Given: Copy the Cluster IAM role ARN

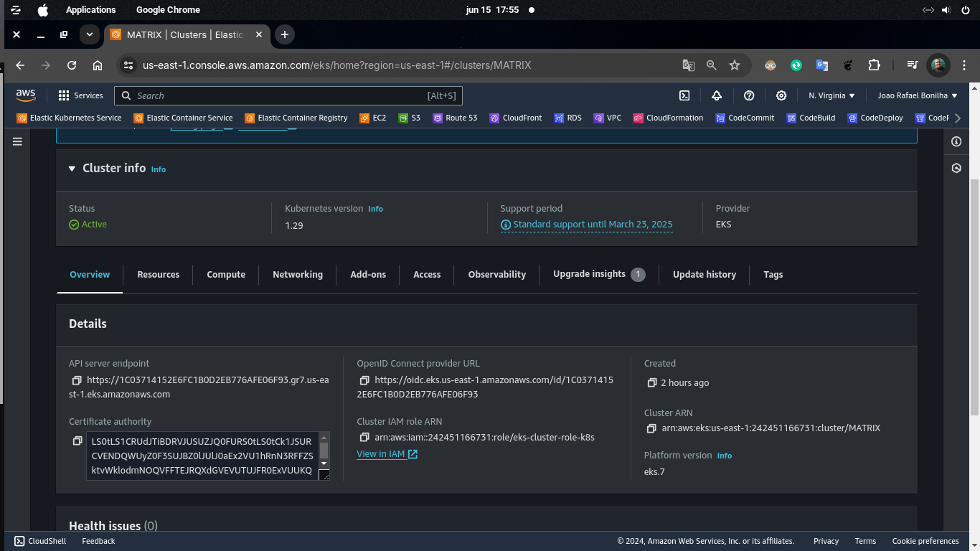Looking at the screenshot, I should click(364, 437).
